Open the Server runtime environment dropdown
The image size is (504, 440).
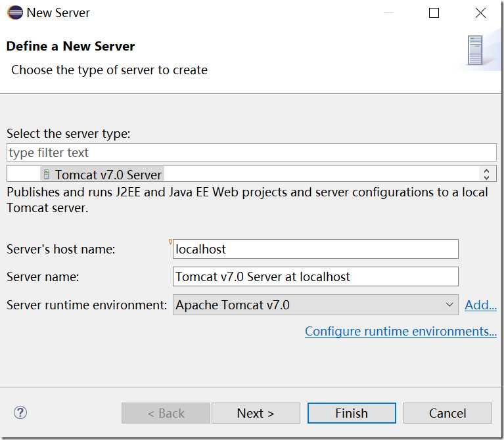(x=315, y=305)
